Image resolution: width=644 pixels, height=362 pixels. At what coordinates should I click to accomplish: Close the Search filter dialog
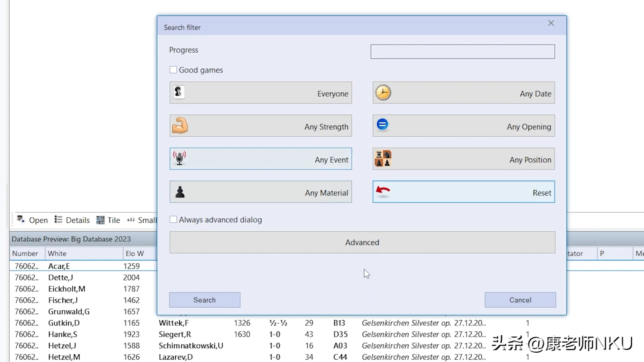[551, 23]
